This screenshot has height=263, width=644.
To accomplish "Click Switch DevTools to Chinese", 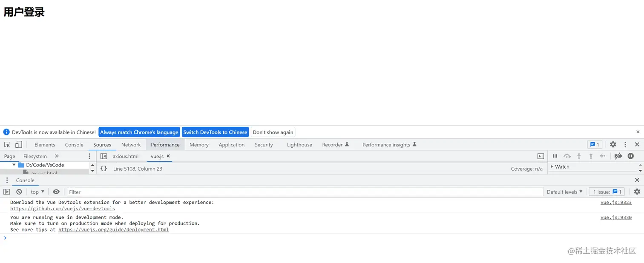I will pyautogui.click(x=215, y=132).
